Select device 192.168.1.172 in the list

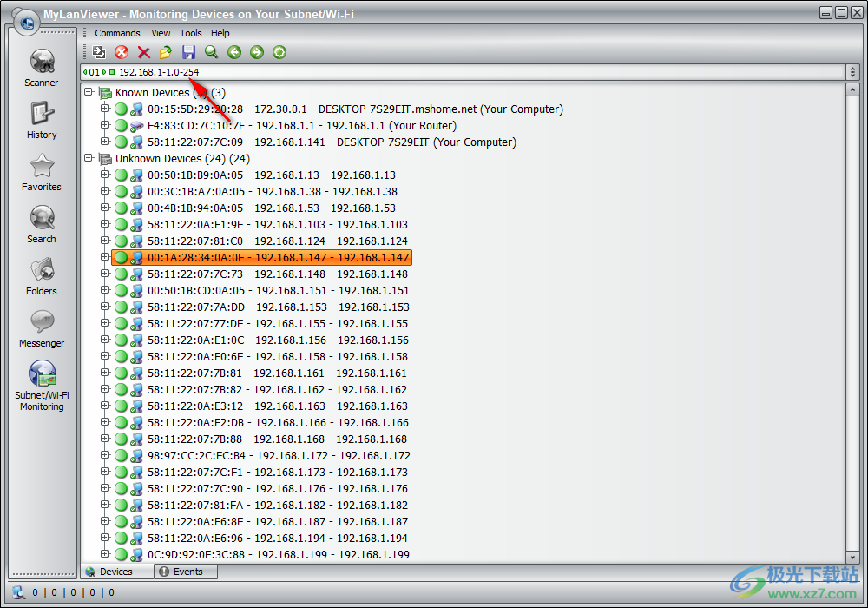279,455
